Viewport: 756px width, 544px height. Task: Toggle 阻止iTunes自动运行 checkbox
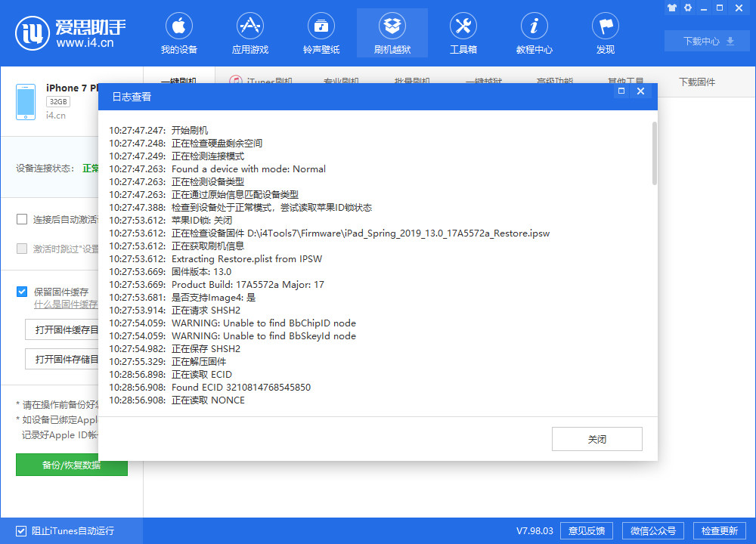[x=21, y=531]
